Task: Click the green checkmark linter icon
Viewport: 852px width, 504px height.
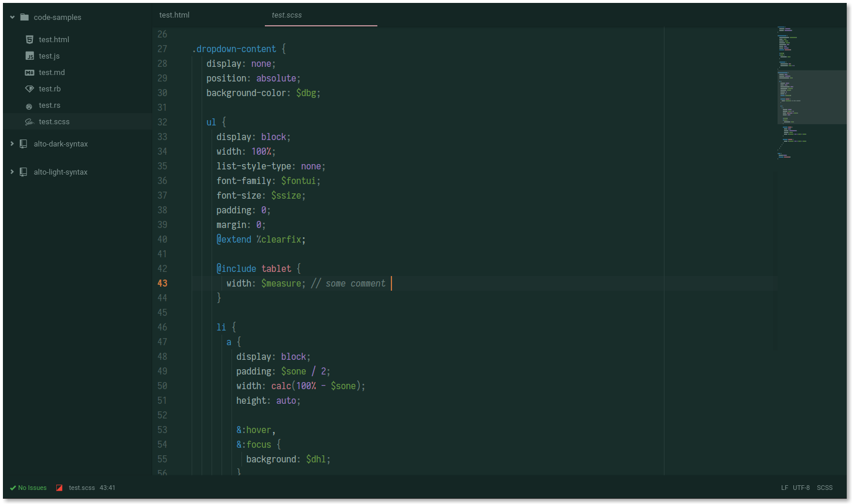Action: pos(13,488)
